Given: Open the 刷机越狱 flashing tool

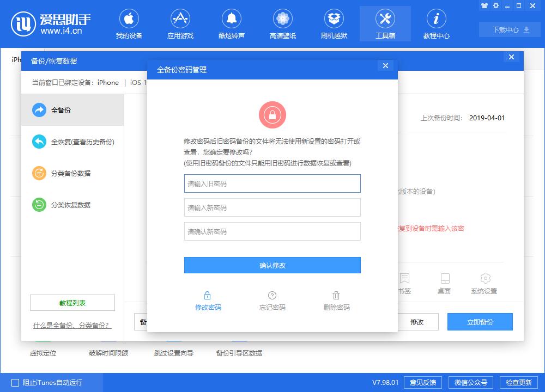Looking at the screenshot, I should click(334, 23).
